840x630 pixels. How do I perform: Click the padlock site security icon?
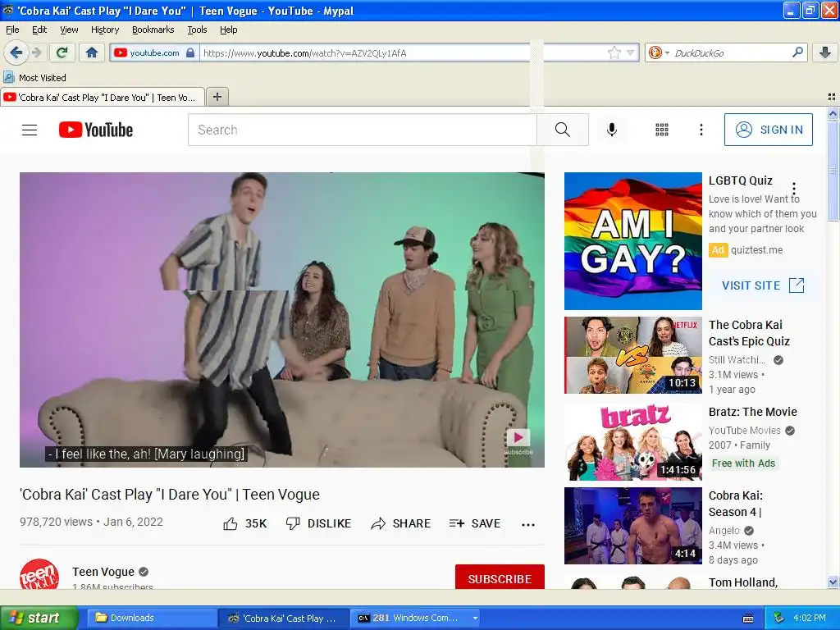(190, 52)
